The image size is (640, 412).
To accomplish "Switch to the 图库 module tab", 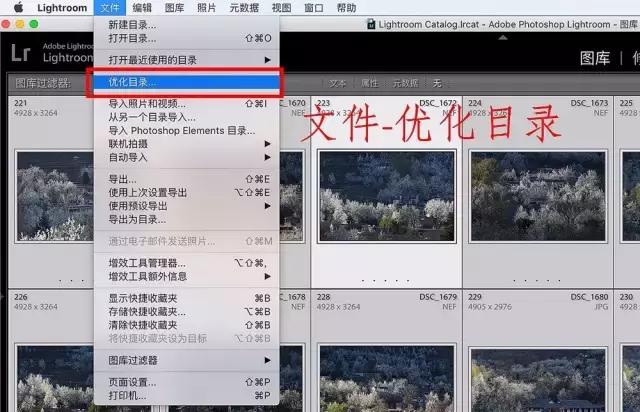I will (x=595, y=58).
